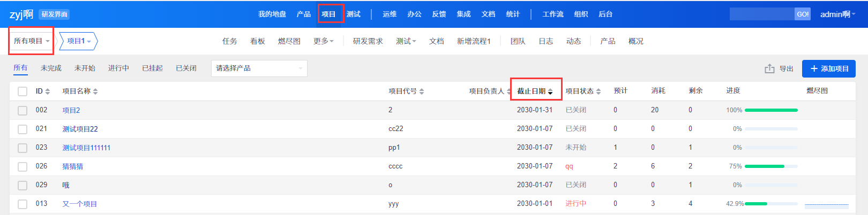Click sort arrows beside 项目代号 header
The width and height of the screenshot is (868, 215).
[422, 91]
